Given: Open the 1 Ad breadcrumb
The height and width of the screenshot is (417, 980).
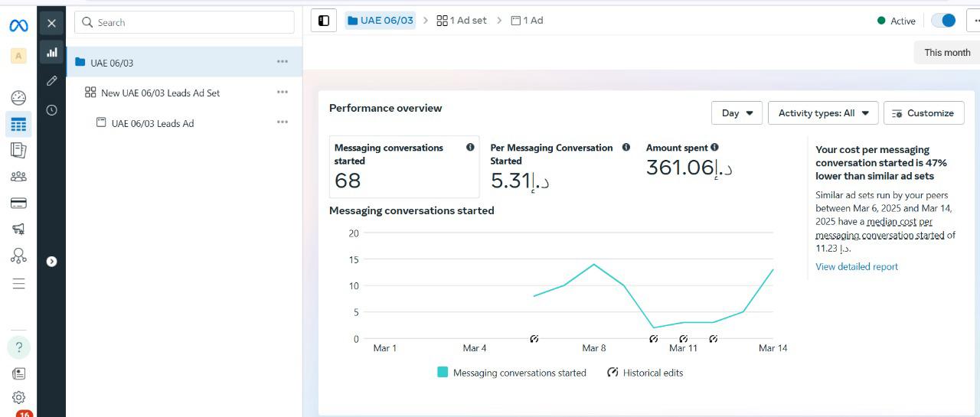Looking at the screenshot, I should [528, 21].
